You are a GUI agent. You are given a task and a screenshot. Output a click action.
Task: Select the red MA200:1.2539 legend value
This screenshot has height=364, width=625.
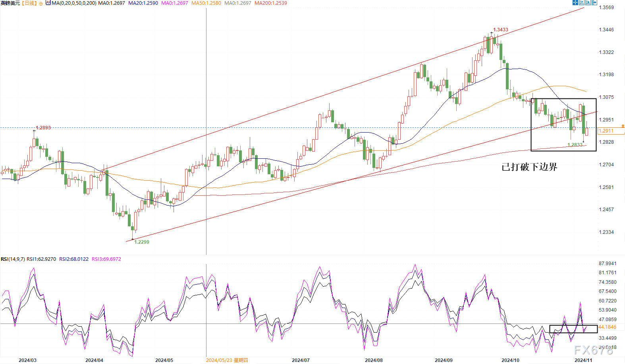(x=270, y=3)
